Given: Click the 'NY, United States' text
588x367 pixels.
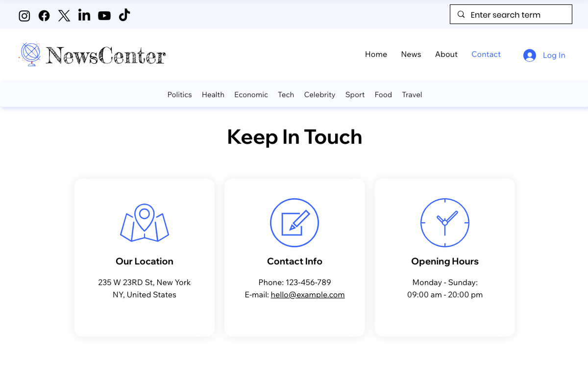Looking at the screenshot, I should coord(145,295).
